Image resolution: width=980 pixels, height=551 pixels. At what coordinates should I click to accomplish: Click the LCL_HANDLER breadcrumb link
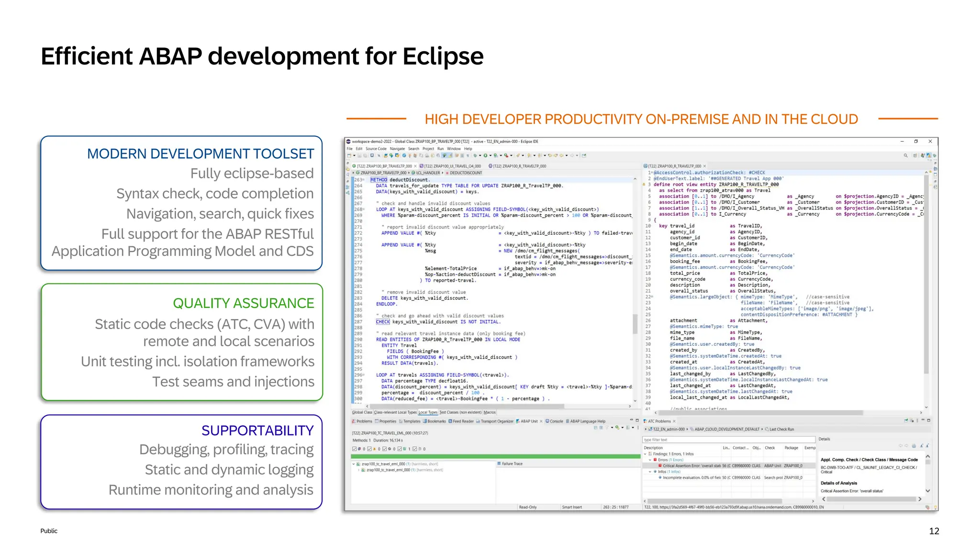[x=427, y=173]
